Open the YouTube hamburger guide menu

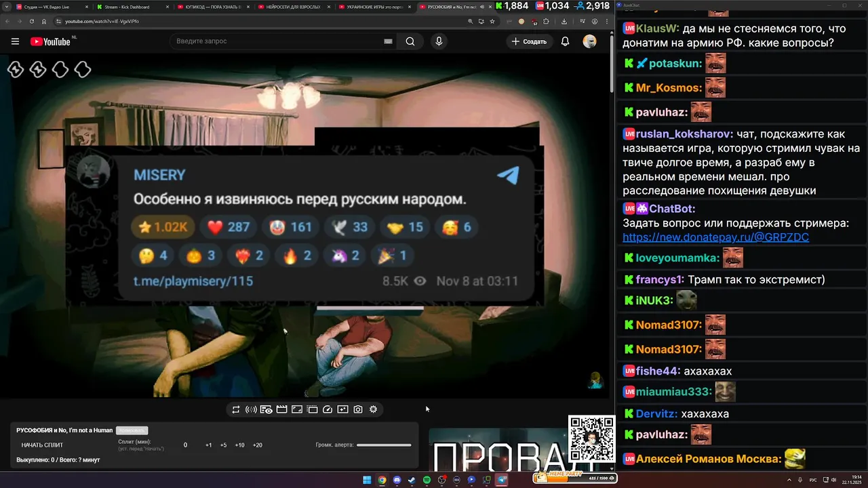point(15,41)
